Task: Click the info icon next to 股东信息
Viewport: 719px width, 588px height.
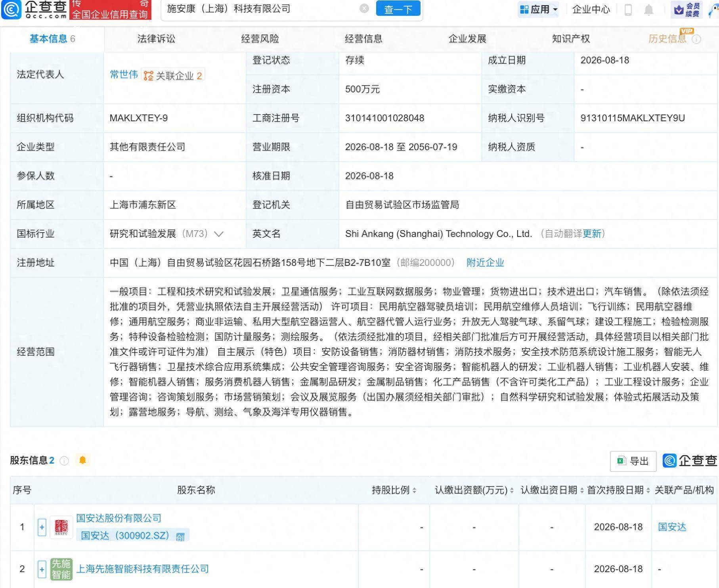Action: (x=64, y=460)
